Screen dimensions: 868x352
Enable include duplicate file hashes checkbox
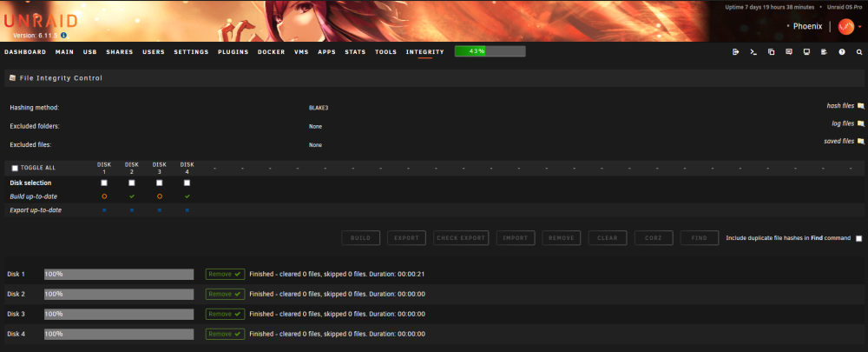click(858, 238)
